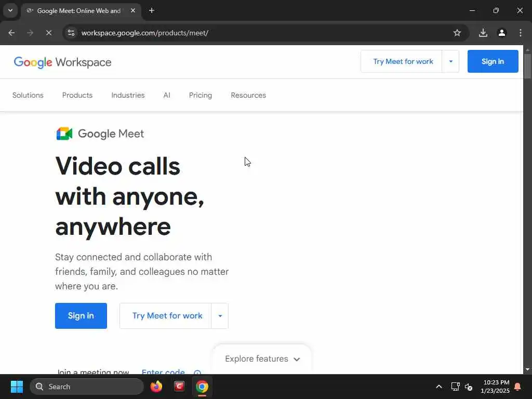Screen dimensions: 532x399
Task: Click the taskbar Search box
Action: point(87,387)
